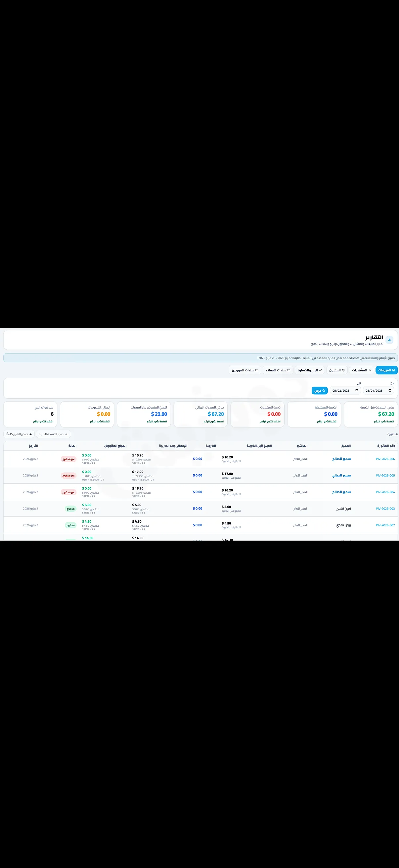Click the 05/02/2026 end date field
This screenshot has width=399, height=868.
(345, 391)
